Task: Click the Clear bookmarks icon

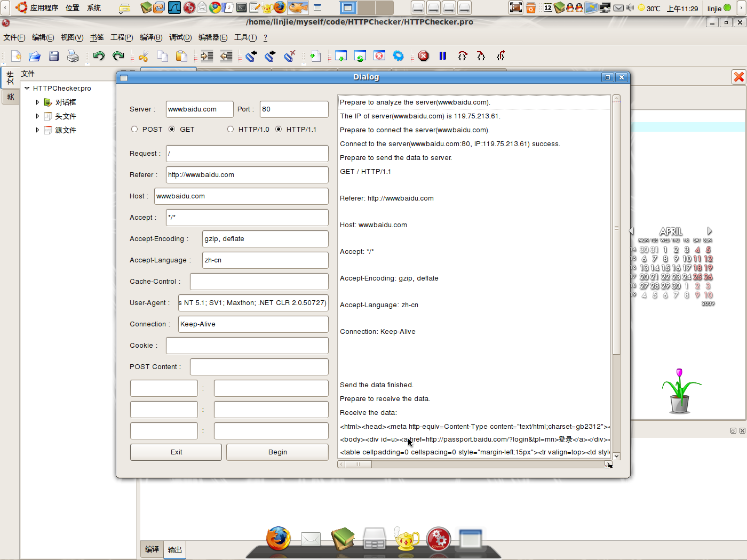Action: point(290,56)
